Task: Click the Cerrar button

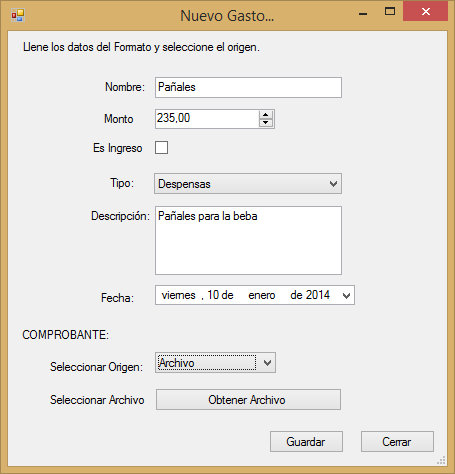Action: tap(397, 442)
